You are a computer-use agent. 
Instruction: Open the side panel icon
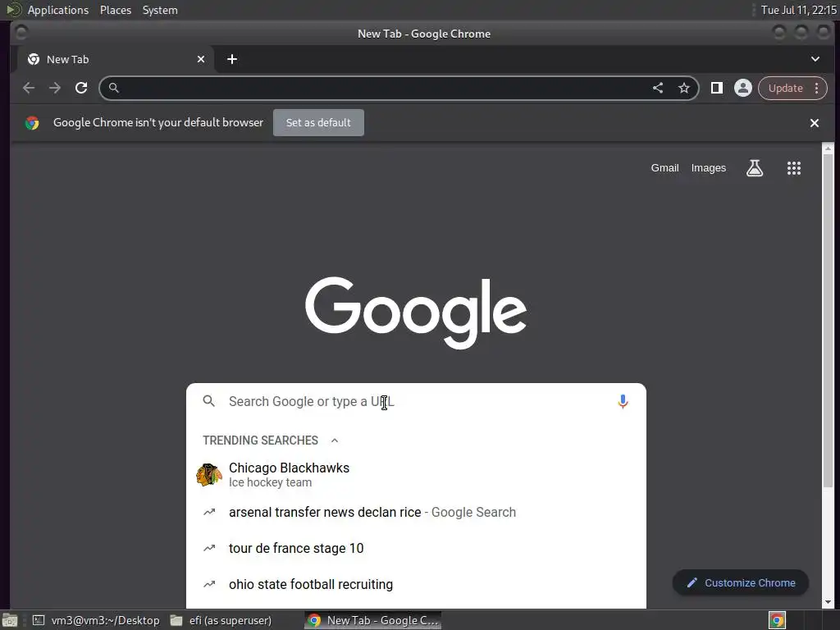click(717, 88)
